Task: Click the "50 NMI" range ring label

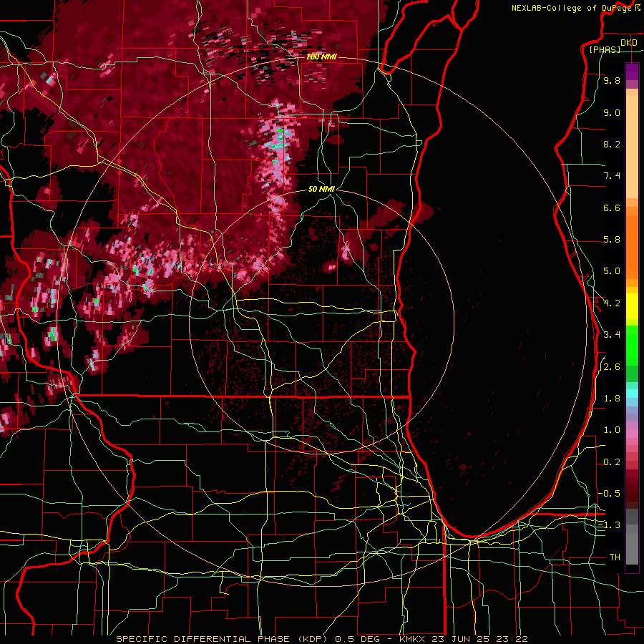Action: [x=321, y=189]
